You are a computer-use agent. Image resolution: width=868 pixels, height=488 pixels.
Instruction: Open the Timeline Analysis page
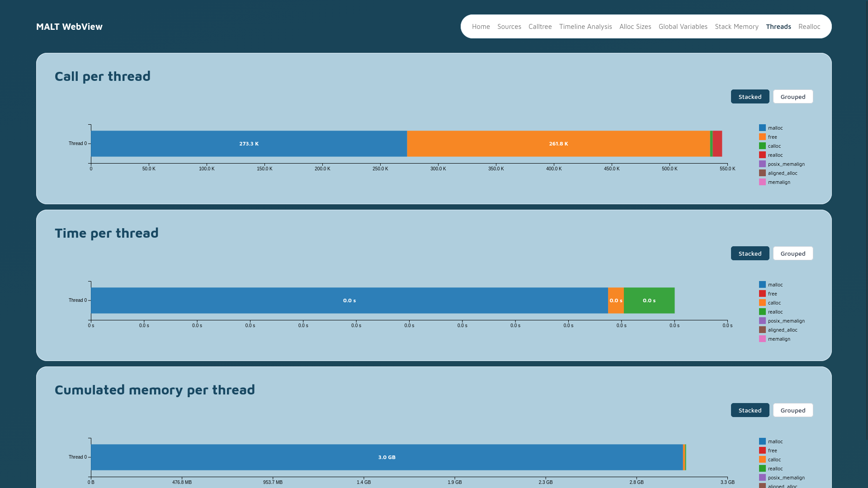coord(585,27)
